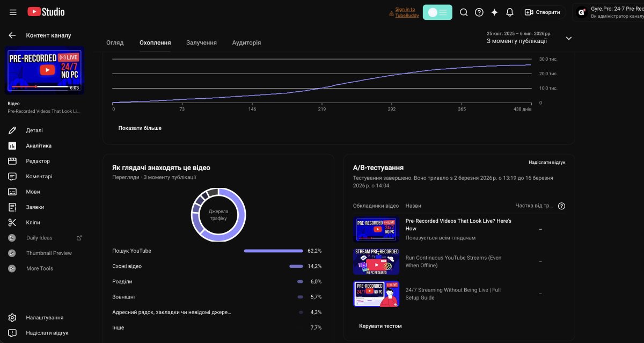
Task: Open the notifications bell
Action: point(510,12)
